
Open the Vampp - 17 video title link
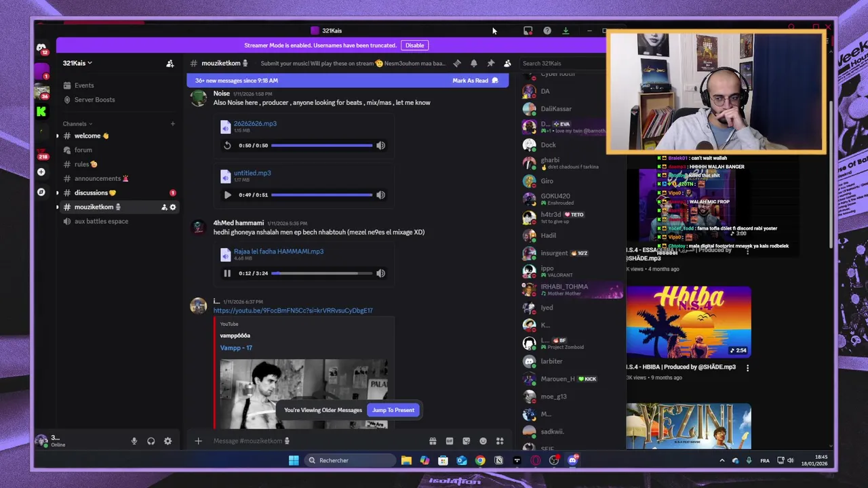tap(236, 348)
